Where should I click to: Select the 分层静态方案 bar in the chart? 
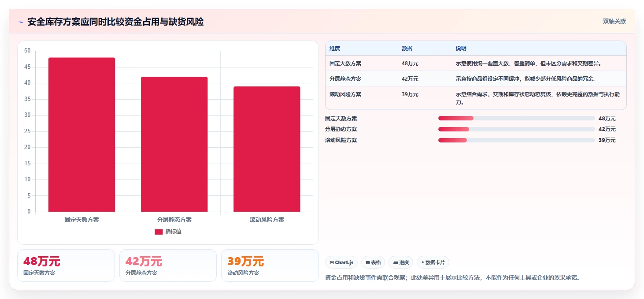tap(174, 144)
